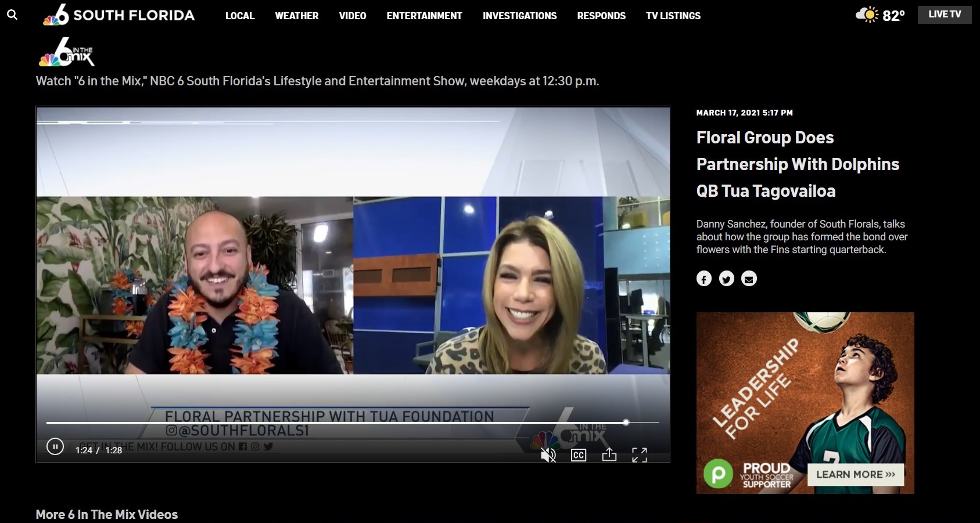Screen dimensions: 980x523
Task: Go to the NBC 6 South Florida home logo
Action: [x=119, y=15]
